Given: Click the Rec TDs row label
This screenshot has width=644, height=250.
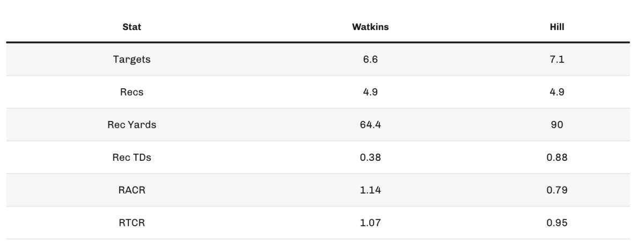Looking at the screenshot, I should pyautogui.click(x=131, y=158).
